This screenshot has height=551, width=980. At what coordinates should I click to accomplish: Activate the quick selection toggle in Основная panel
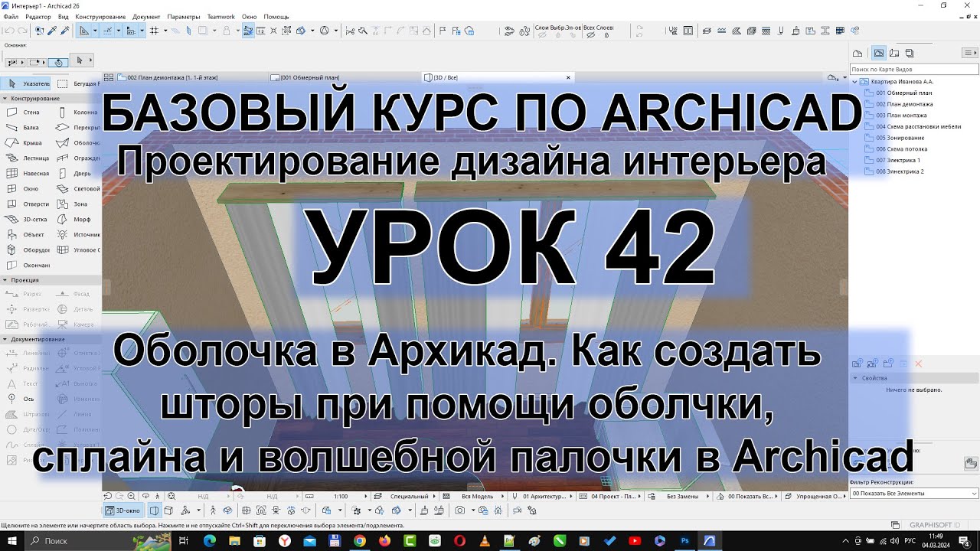tap(57, 62)
